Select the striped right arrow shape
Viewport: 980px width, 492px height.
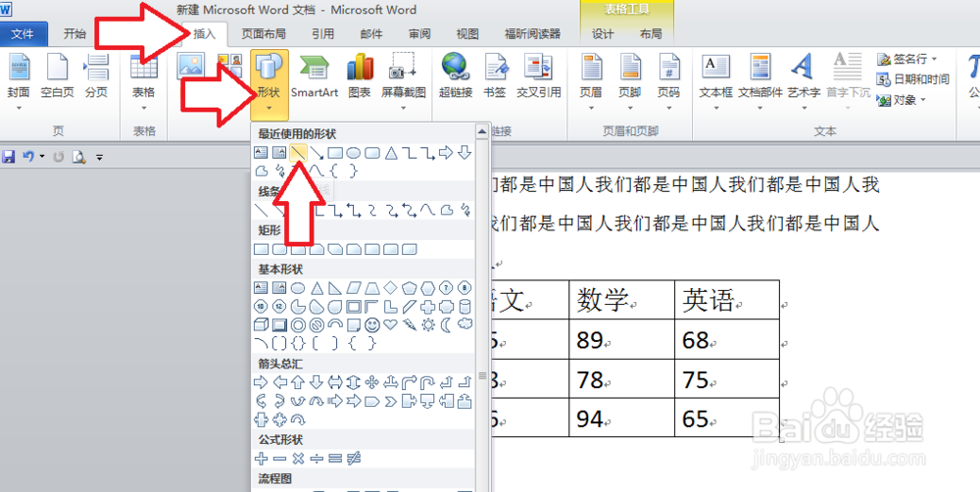(x=335, y=401)
